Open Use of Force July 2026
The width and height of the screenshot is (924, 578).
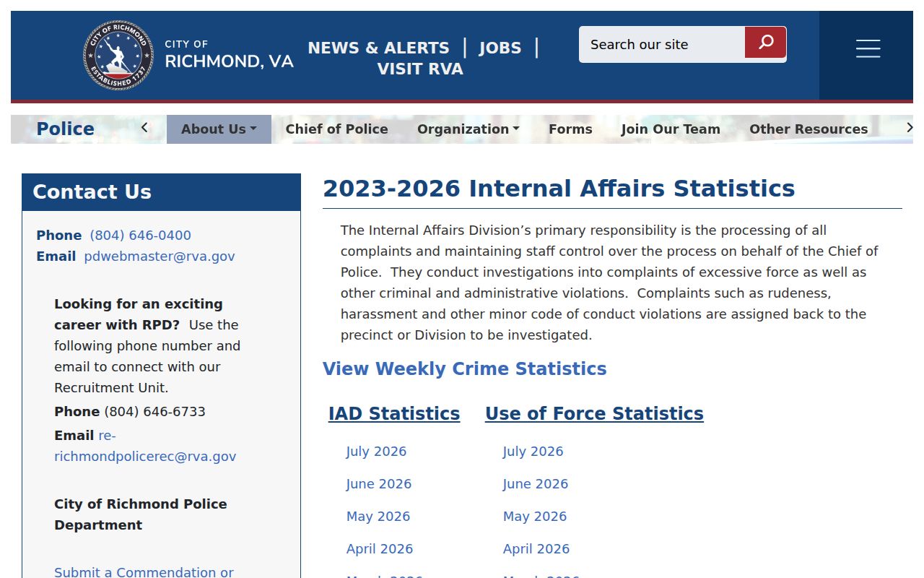click(x=533, y=452)
